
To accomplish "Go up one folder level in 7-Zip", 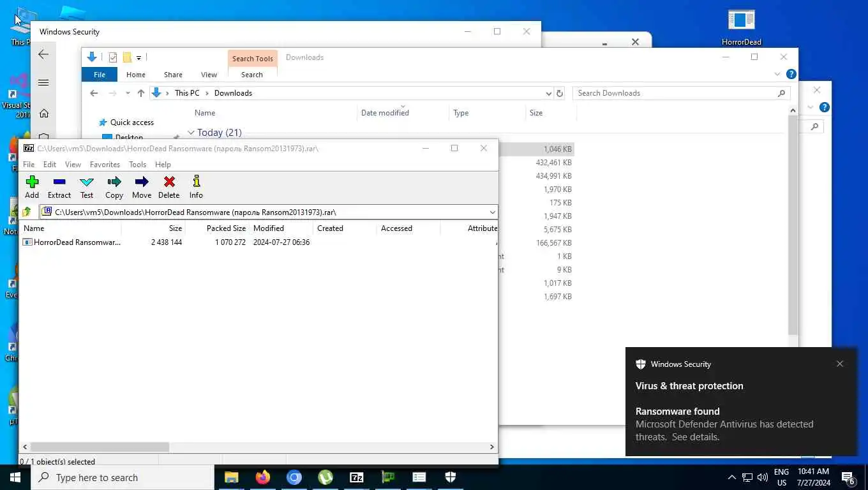I will [x=27, y=212].
